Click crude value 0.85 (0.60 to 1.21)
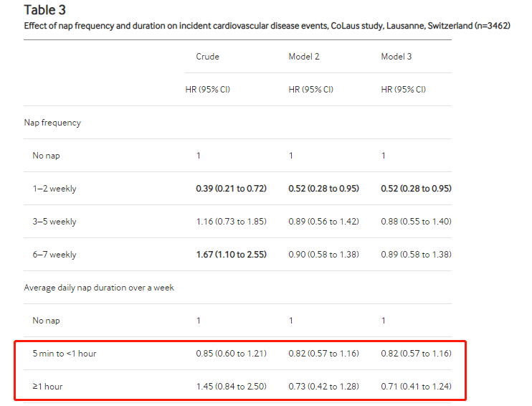Screen dimensions: 532x406 [231, 354]
